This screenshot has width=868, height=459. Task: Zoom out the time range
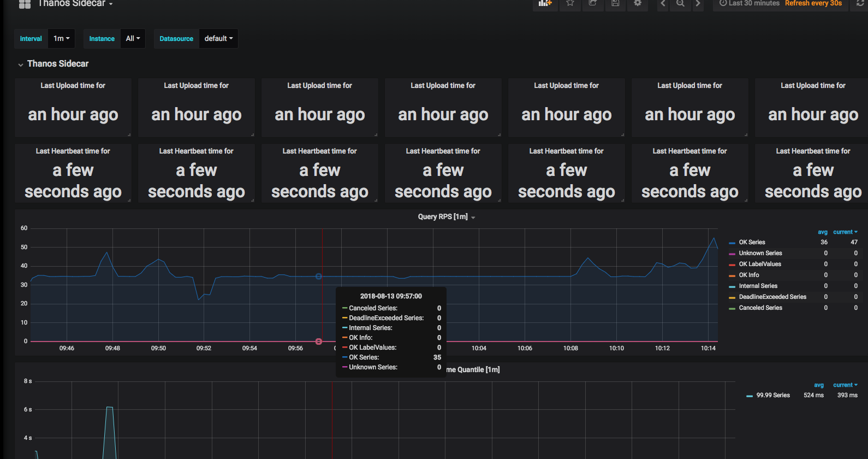(680, 3)
